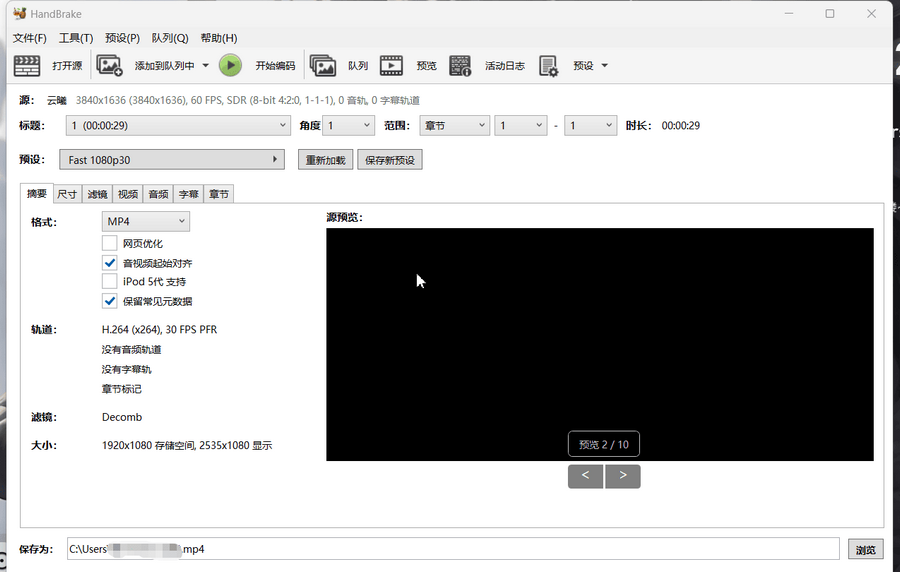This screenshot has width=900, height=572.
Task: Toggle the iPod 5代 支持 checkbox
Action: (110, 282)
